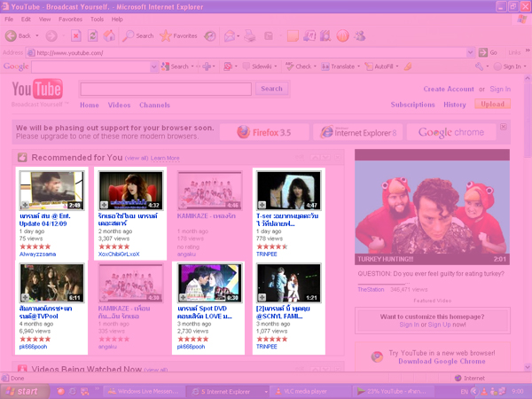Screen dimensions: 532x399
Task: Open the Help menu
Action: (117, 20)
